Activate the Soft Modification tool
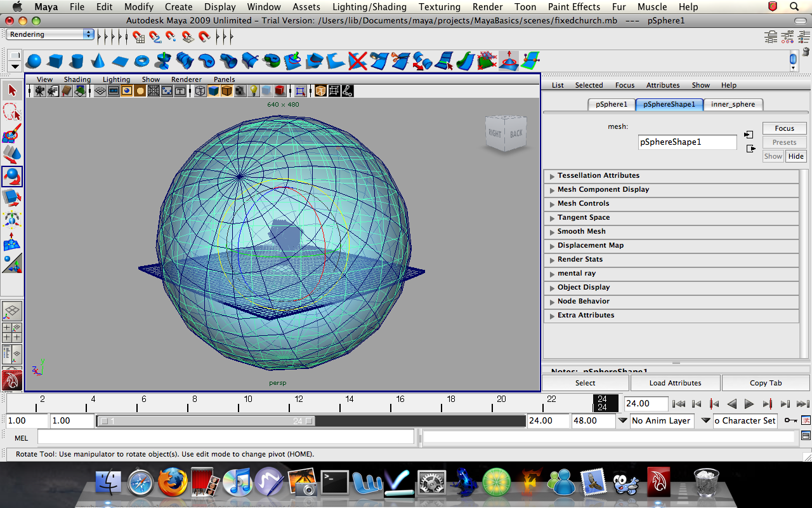 point(12,241)
